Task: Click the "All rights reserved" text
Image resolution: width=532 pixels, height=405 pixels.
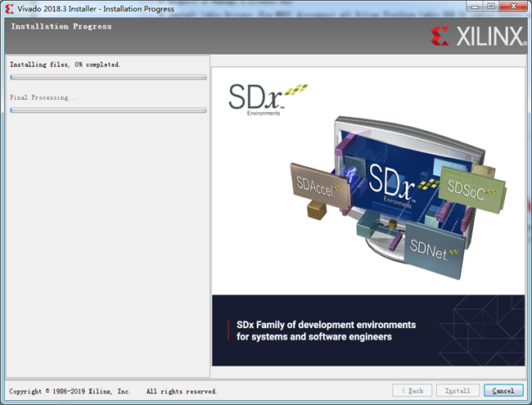Action: pos(182,391)
